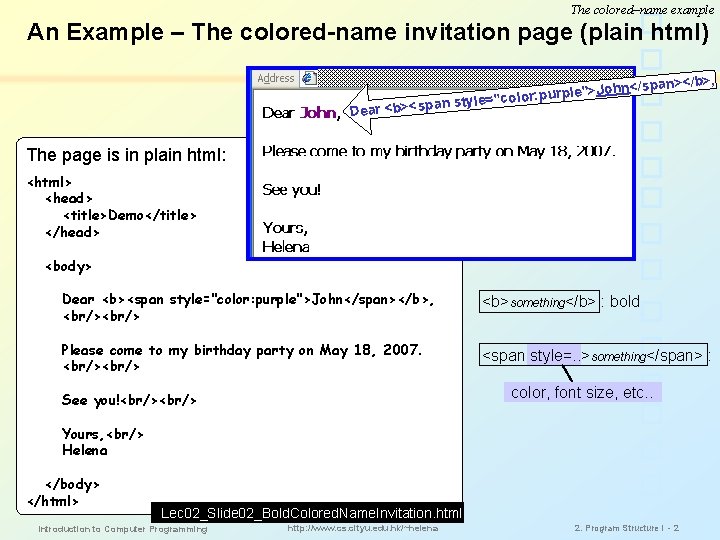Click the closing </html> tag

click(x=53, y=501)
